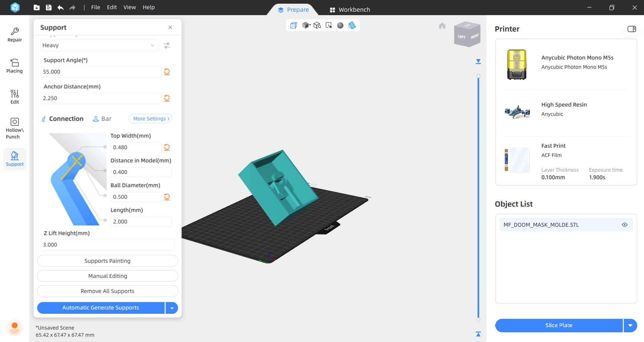Click the model inspect magnifier icon

tap(317, 25)
